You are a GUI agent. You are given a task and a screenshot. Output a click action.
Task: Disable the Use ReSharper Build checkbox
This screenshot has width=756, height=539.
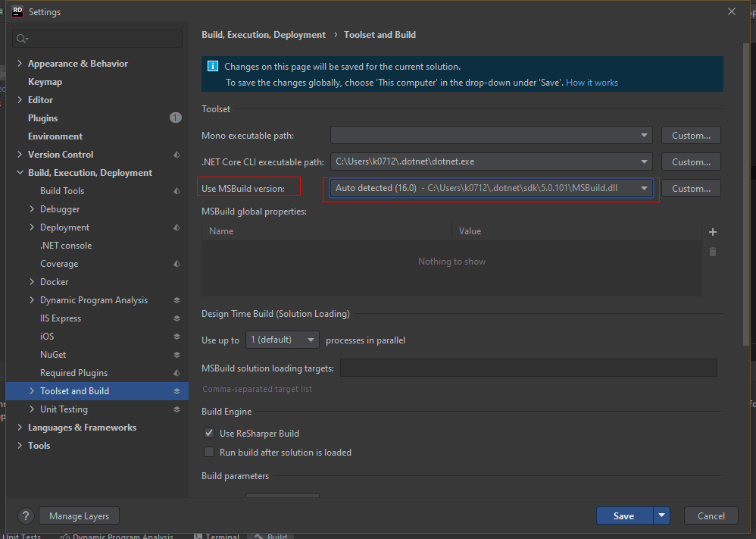tap(209, 433)
